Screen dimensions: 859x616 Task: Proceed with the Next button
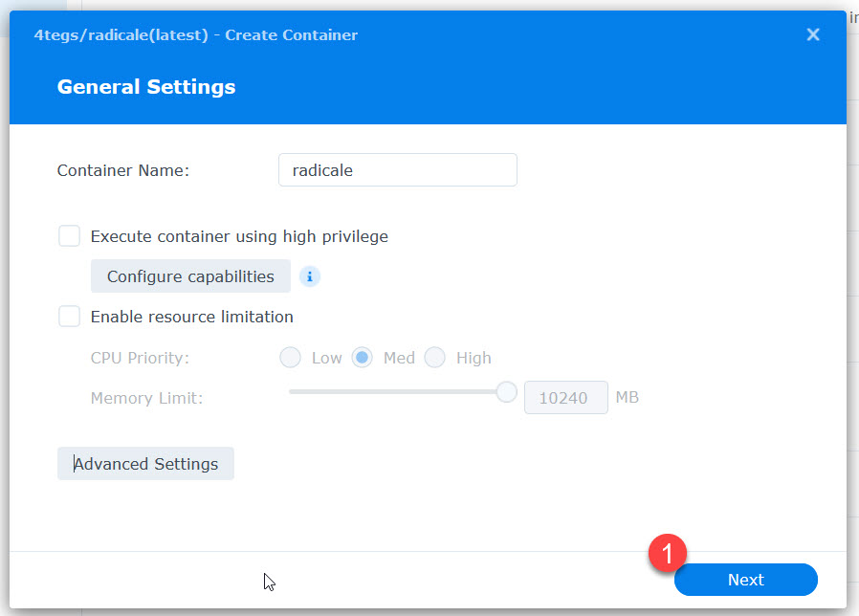pyautogui.click(x=745, y=580)
